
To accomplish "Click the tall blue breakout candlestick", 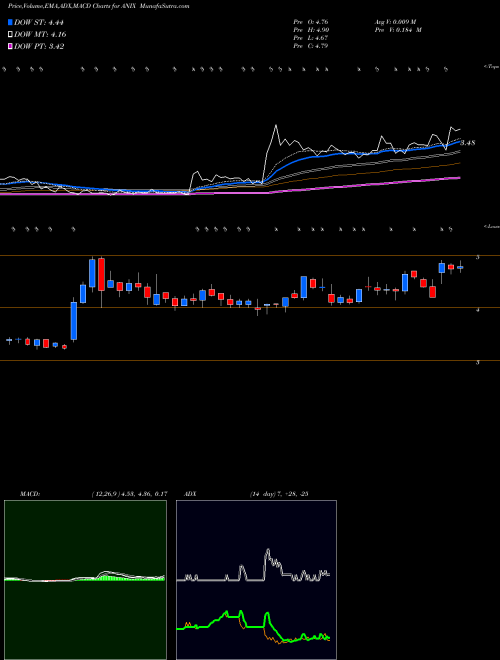I will [74, 321].
